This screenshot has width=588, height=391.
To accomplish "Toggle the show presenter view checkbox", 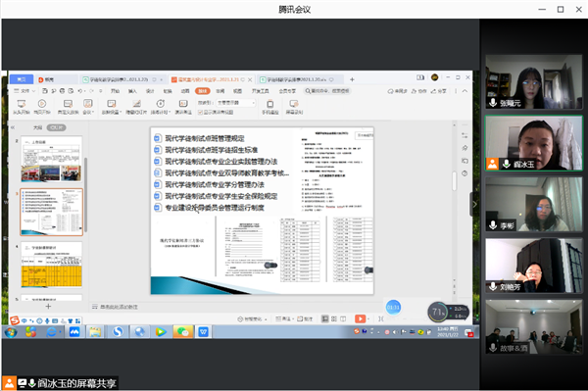I will (200, 112).
